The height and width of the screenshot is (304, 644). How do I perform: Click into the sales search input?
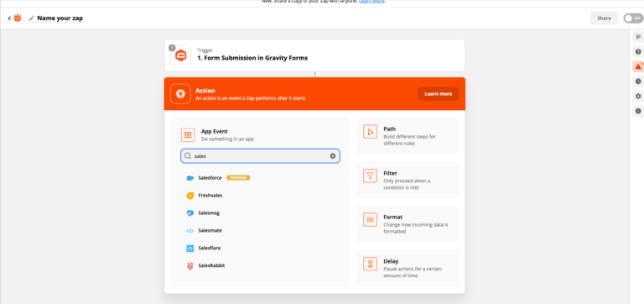pos(261,156)
